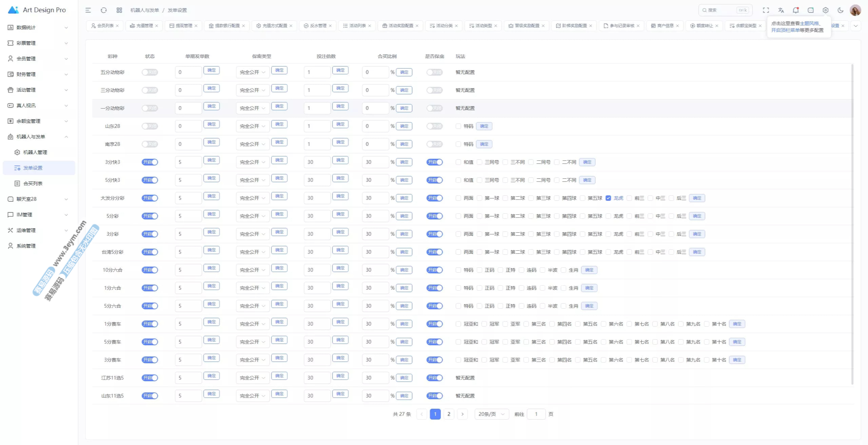Click the 单期发单数 input for 5分彩
This screenshot has height=445, width=868.
tap(188, 216)
